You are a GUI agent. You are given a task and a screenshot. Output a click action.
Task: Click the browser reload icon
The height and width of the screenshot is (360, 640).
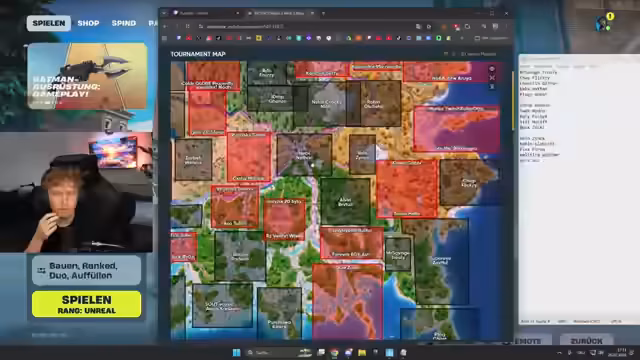point(187,27)
